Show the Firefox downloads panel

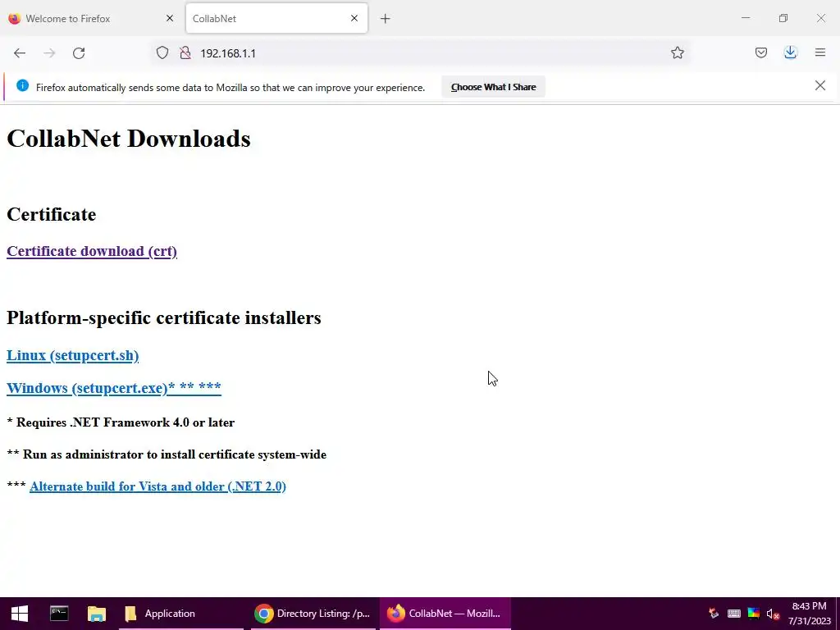[790, 52]
